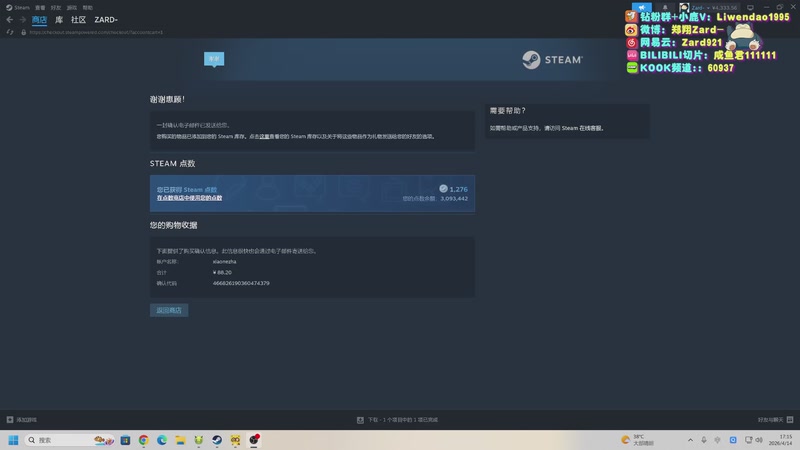Image resolution: width=800 pixels, height=450 pixels.
Task: Switch to Big Picture mode icon
Action: pos(750,8)
